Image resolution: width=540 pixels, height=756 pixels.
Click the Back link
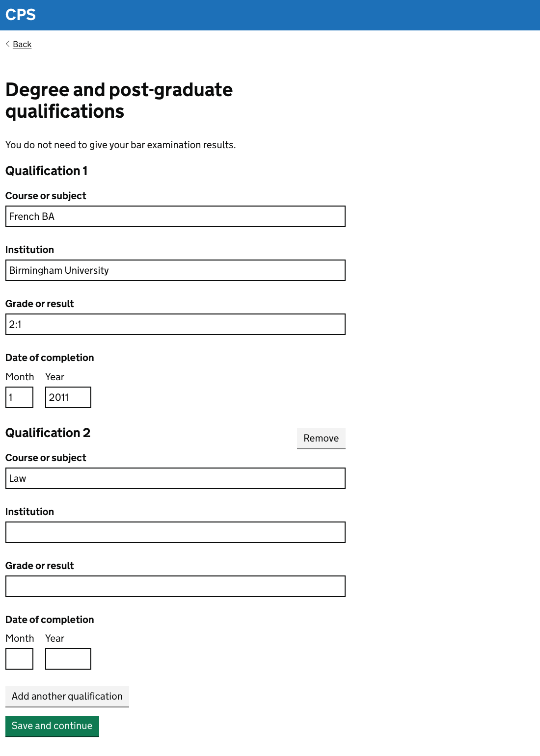pos(22,44)
